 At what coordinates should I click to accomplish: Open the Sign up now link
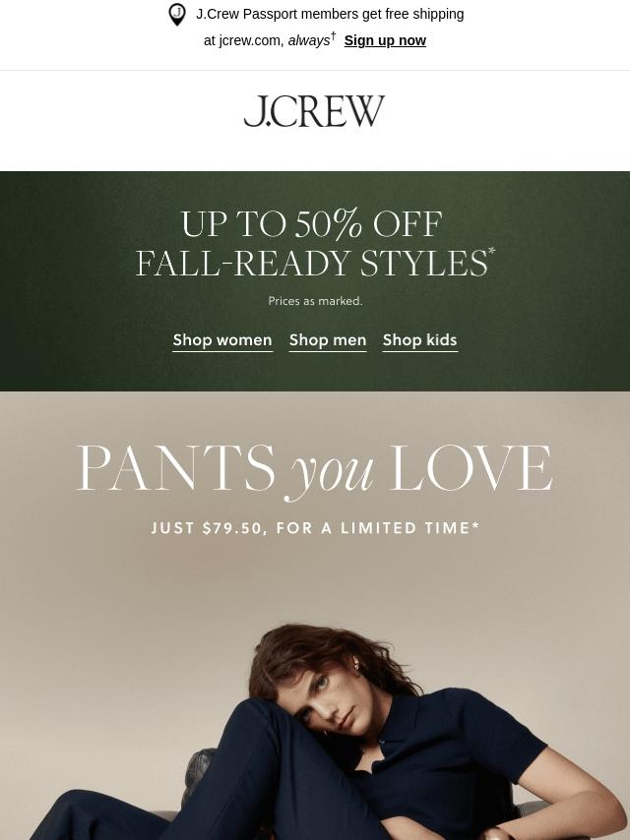(x=385, y=40)
